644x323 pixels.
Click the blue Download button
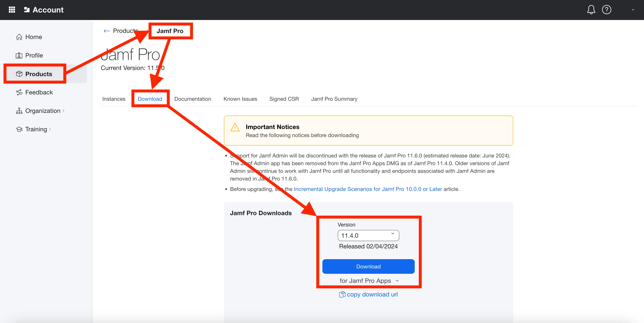[x=368, y=266]
